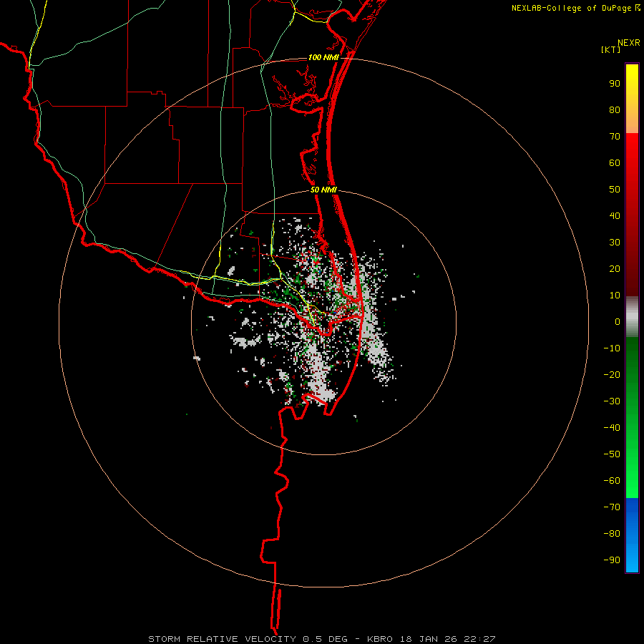This screenshot has height=644, width=644.
Task: Click the 60 value on the velocity scale
Action: coord(615,163)
